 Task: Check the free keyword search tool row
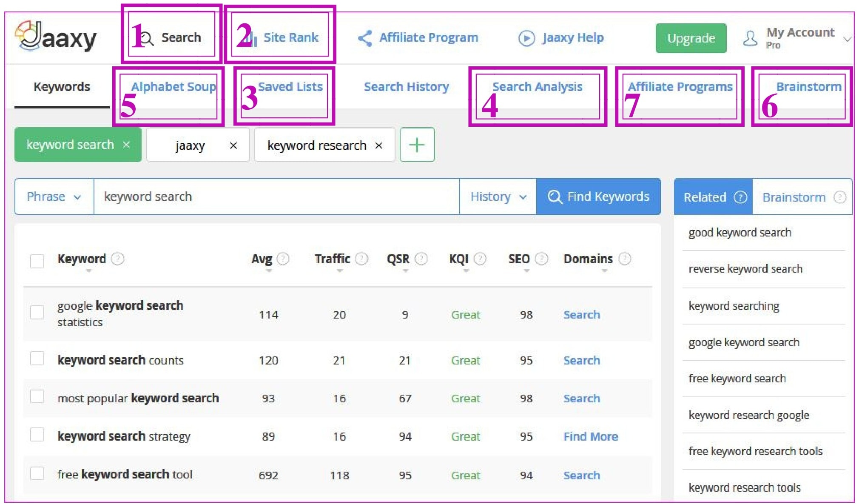37,473
